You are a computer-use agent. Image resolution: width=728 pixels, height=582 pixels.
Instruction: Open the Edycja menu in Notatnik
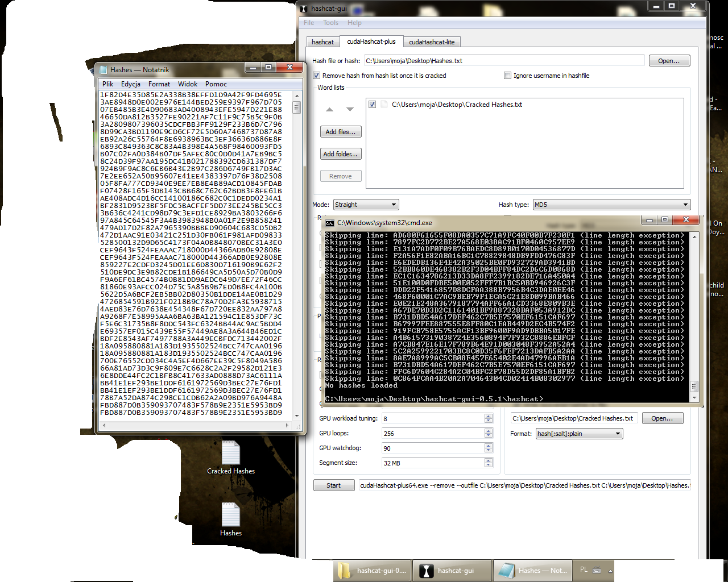[x=131, y=84]
